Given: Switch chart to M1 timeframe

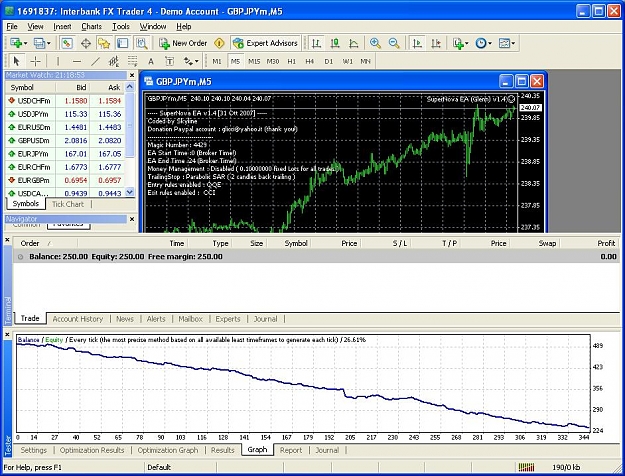Looking at the screenshot, I should [216, 61].
